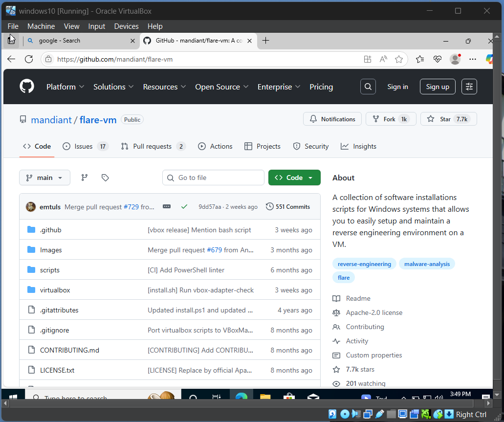This screenshot has height=422, width=504.
Task: Open the Windows Start button
Action: pyautogui.click(x=13, y=396)
